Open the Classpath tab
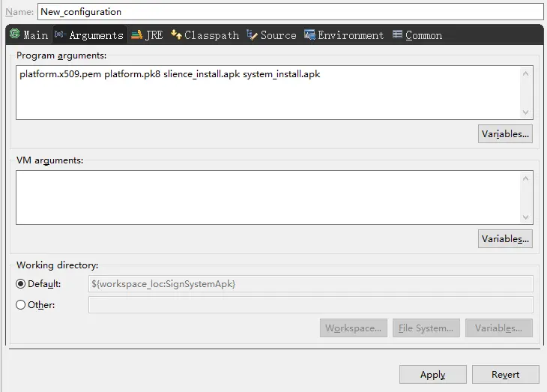This screenshot has height=392, width=547. point(205,35)
